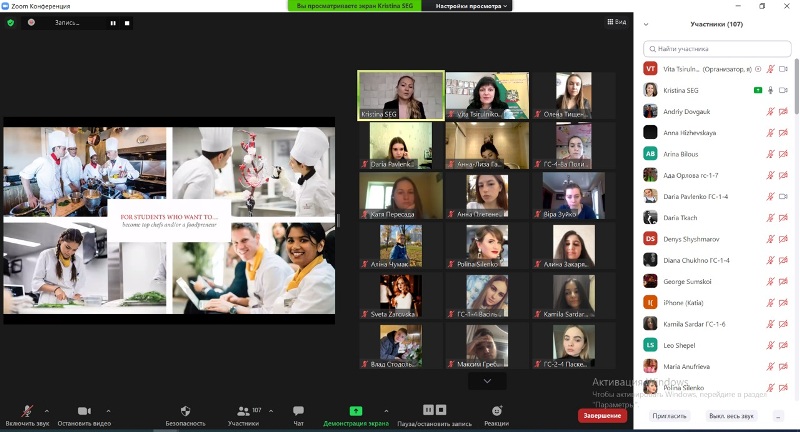
Task: Stop the recording in top bar
Action: 127,23
